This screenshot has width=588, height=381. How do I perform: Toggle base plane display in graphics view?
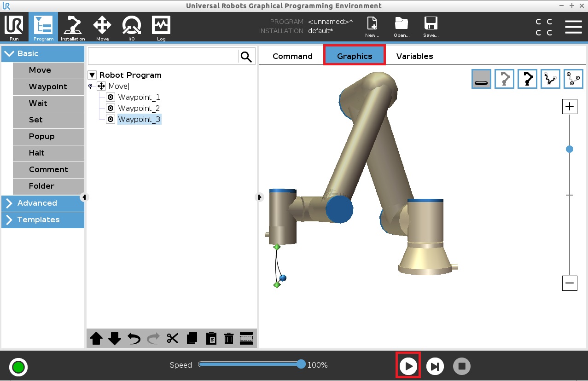[482, 79]
